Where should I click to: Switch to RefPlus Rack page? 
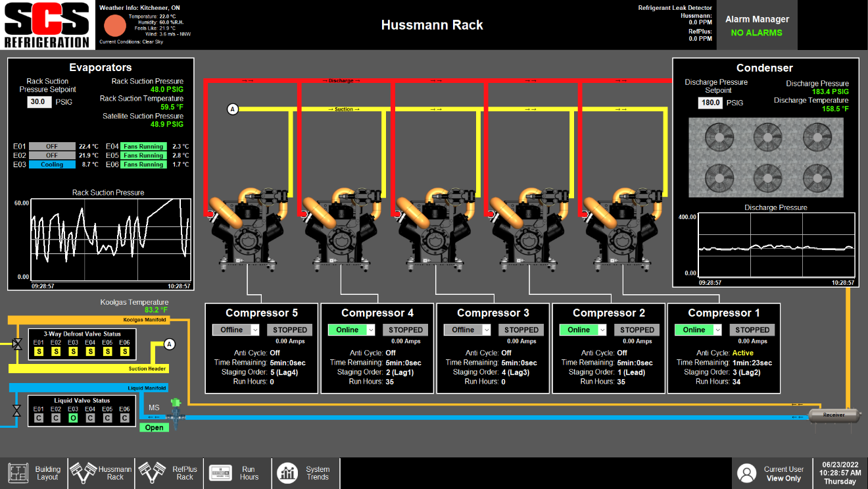pos(170,473)
